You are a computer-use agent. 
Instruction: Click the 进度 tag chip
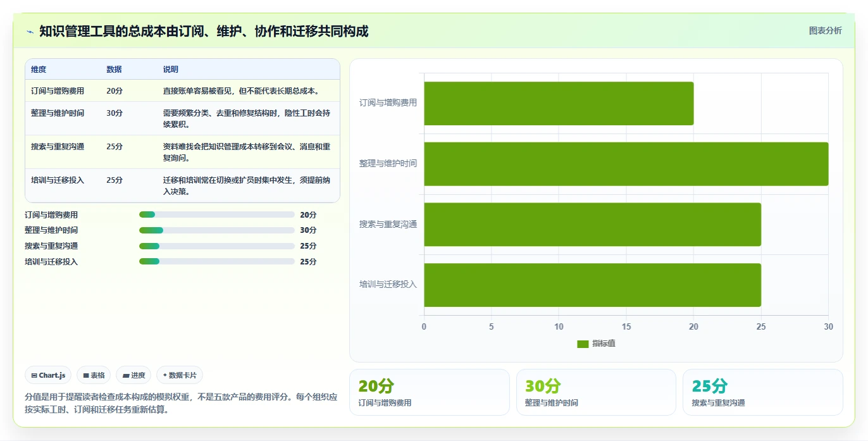coord(133,375)
